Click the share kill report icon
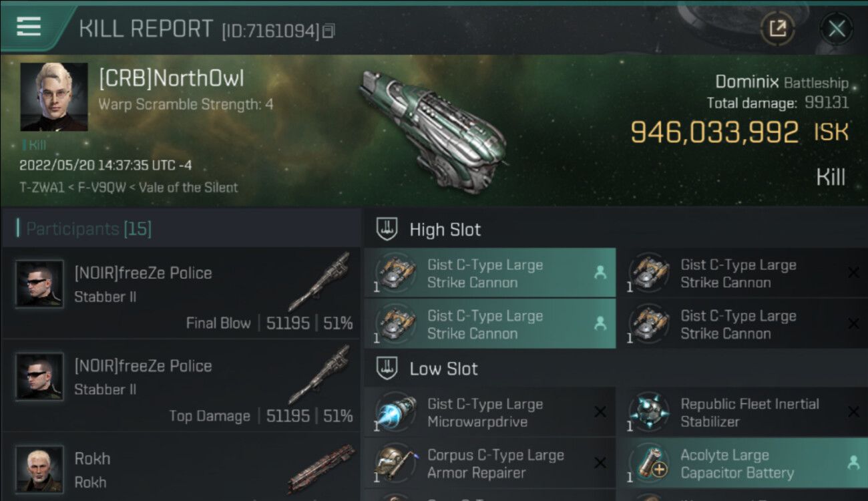This screenshot has height=501, width=868. 778,29
